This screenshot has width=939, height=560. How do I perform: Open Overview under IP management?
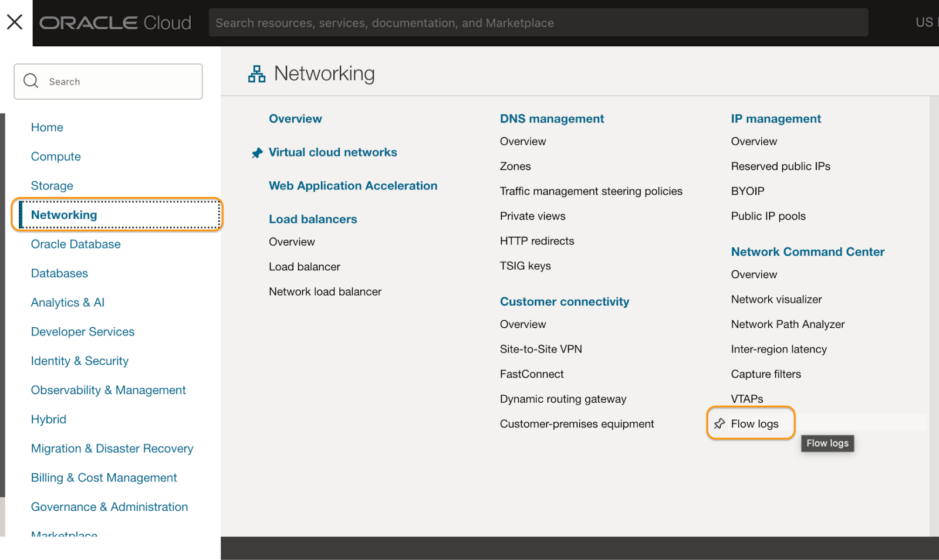754,141
